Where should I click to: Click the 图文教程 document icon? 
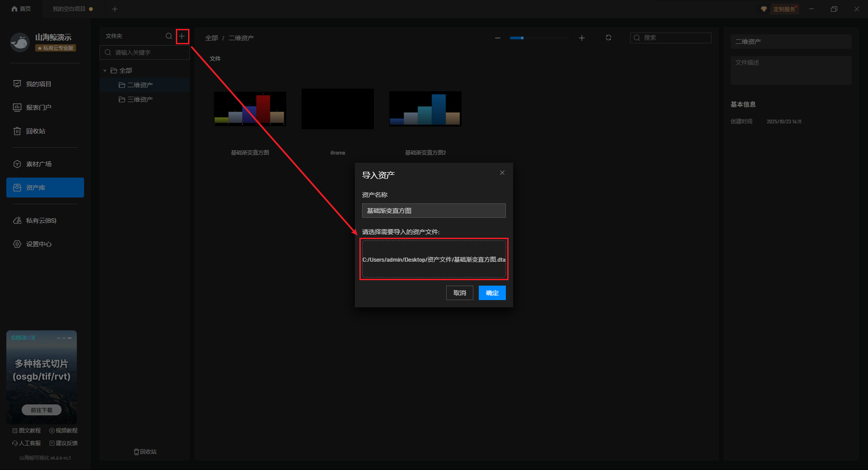[x=15, y=431]
